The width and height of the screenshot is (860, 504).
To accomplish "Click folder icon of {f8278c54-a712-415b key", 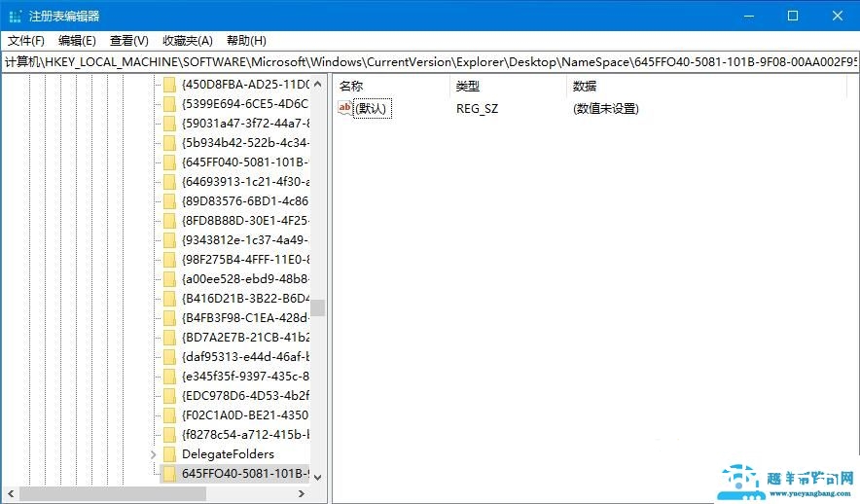I will (x=169, y=435).
